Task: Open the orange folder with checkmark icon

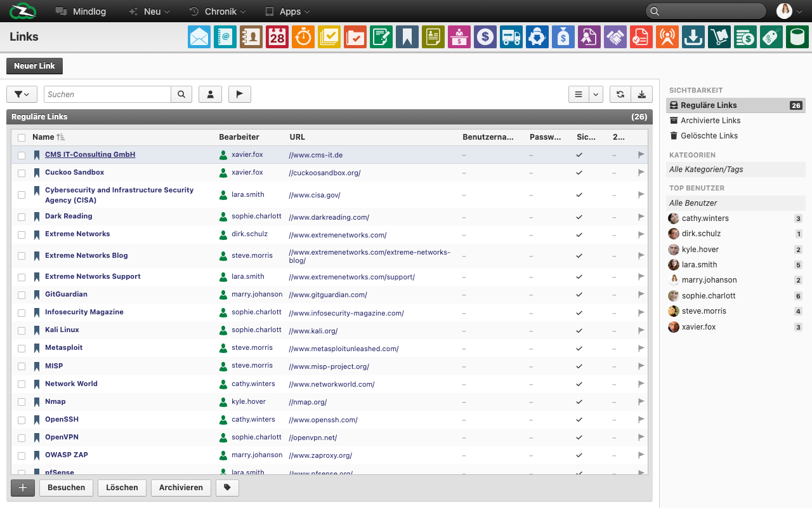Action: coord(355,37)
